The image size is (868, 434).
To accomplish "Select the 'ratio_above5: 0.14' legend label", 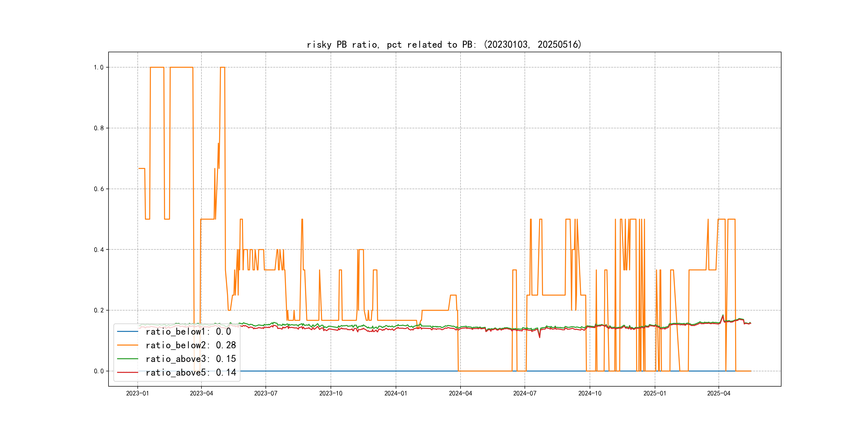I will [x=190, y=372].
